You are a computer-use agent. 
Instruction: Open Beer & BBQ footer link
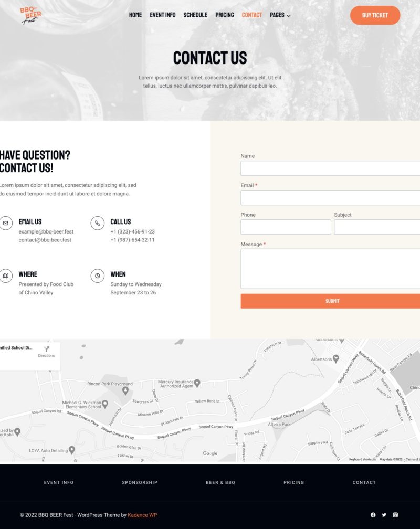click(220, 482)
